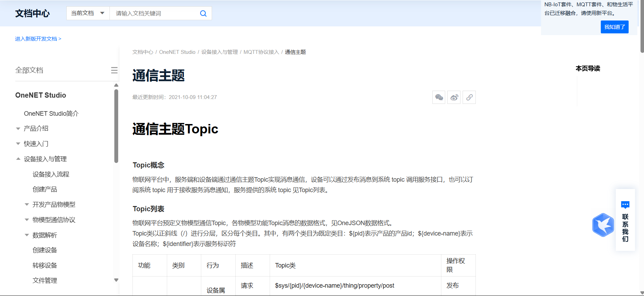Screen dimensions: 644x296
Task: Open the blue bird assistant icon
Action: pos(603,225)
